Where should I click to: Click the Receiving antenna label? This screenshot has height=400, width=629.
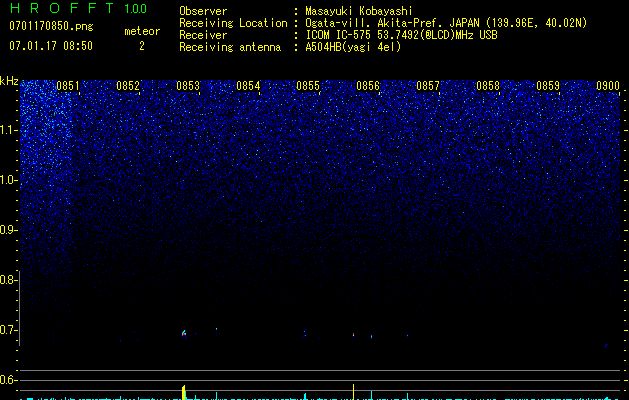pos(230,47)
